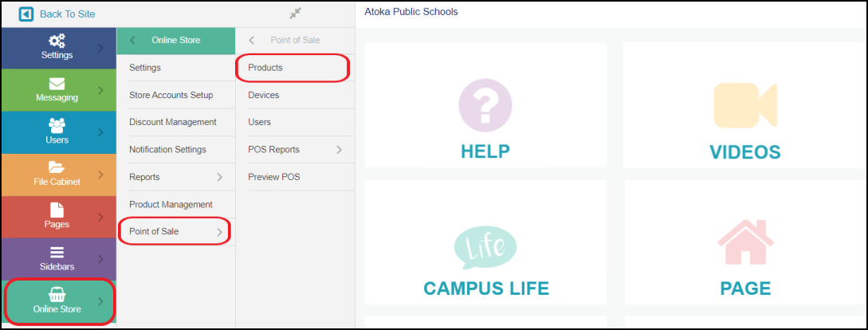Viewport: 868px width, 330px height.
Task: Expand the Reports submenu chevron
Action: click(x=220, y=177)
